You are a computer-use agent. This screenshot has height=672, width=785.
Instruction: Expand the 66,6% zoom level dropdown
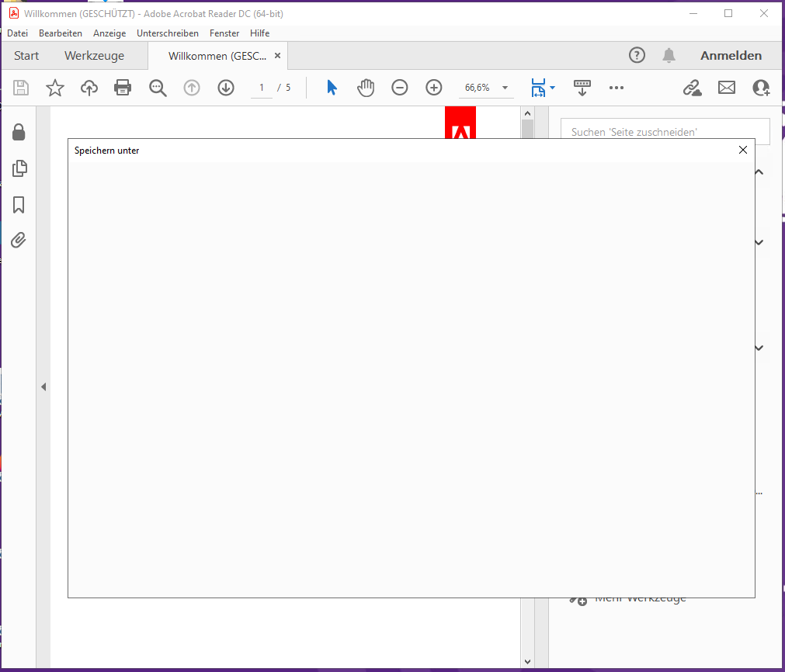[x=505, y=88]
